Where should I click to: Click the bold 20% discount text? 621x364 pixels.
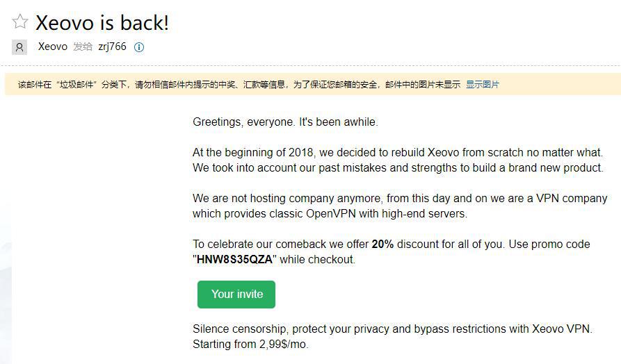tap(382, 245)
